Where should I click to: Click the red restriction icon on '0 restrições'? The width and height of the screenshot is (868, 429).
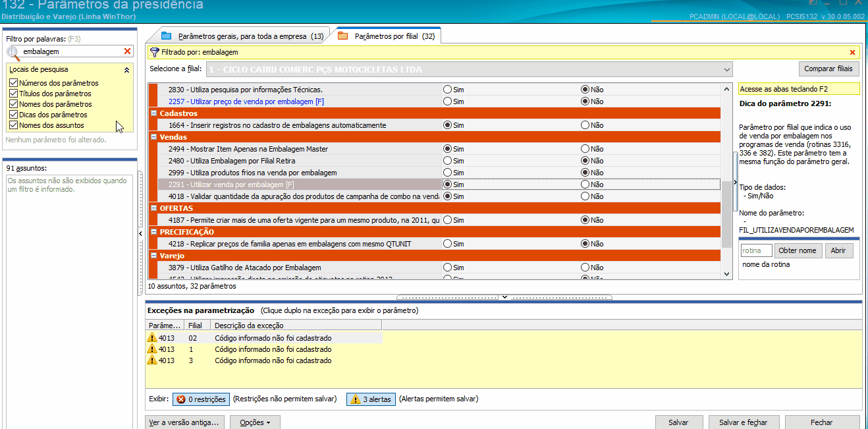point(181,399)
